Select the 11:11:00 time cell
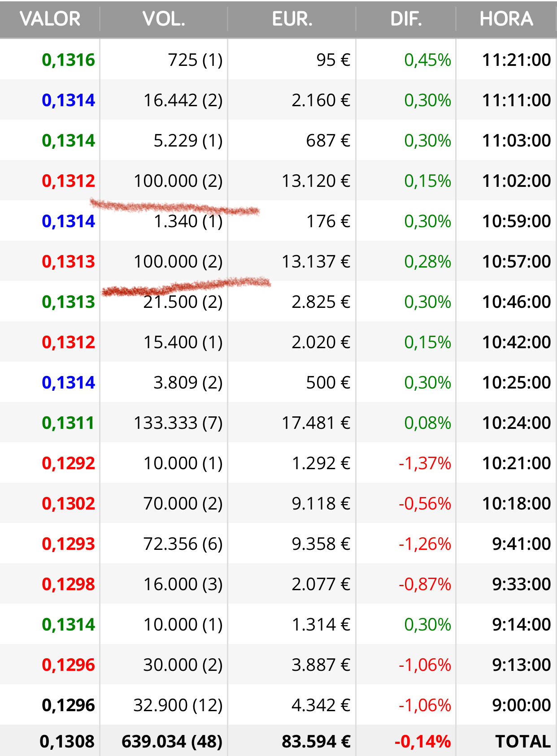This screenshot has height=756, width=557. tap(516, 100)
